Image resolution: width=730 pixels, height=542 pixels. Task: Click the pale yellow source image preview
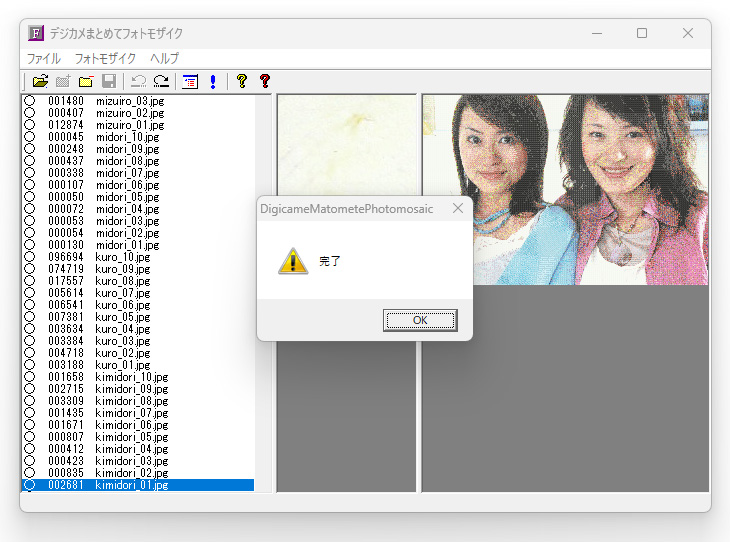coord(347,145)
